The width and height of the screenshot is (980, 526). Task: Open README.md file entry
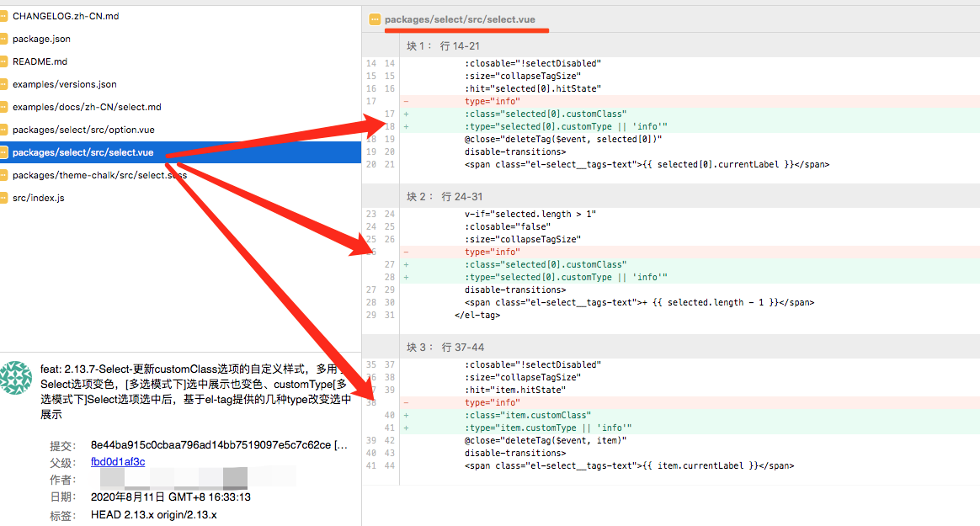40,61
